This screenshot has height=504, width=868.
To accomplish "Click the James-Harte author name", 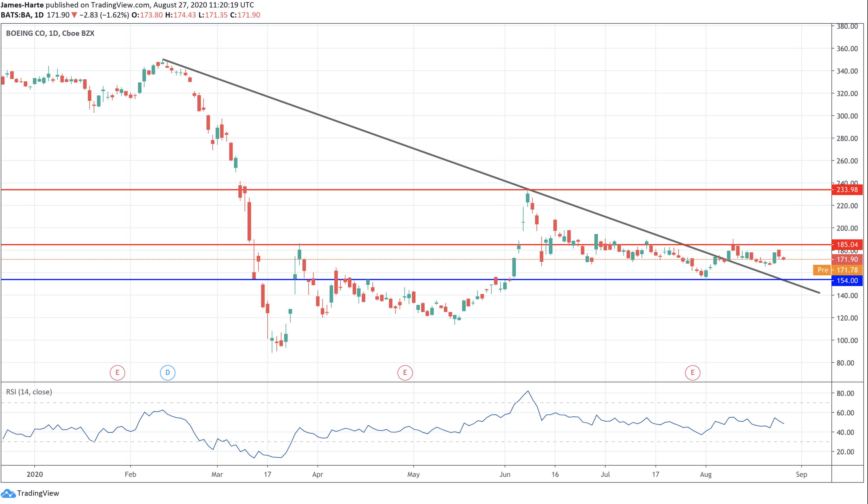I will pos(22,5).
